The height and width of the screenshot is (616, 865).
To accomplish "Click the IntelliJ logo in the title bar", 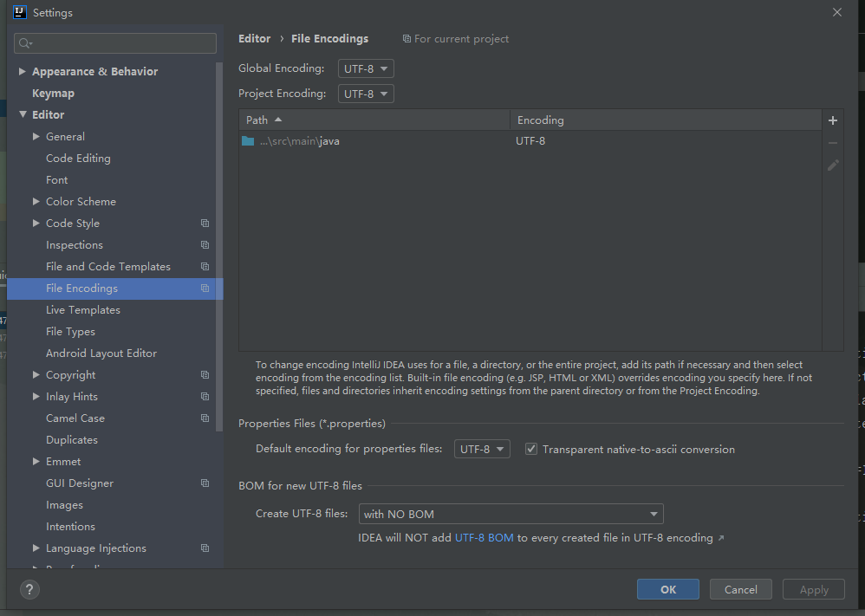I will pyautogui.click(x=20, y=12).
